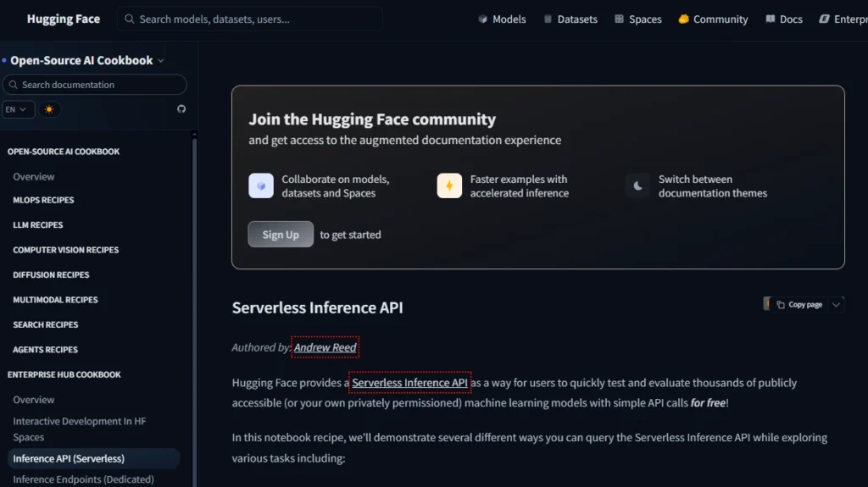Click the Models cube icon
The width and height of the screenshot is (868, 487).
[482, 19]
